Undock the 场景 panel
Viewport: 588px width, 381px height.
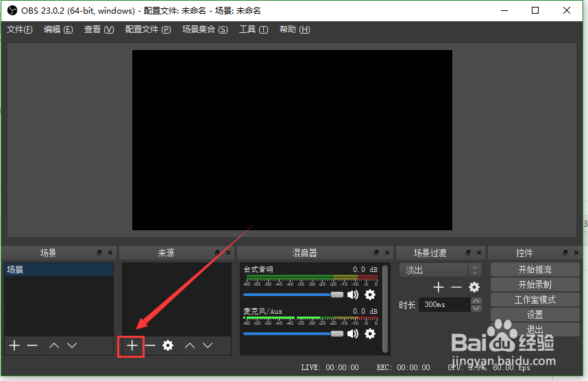click(99, 253)
